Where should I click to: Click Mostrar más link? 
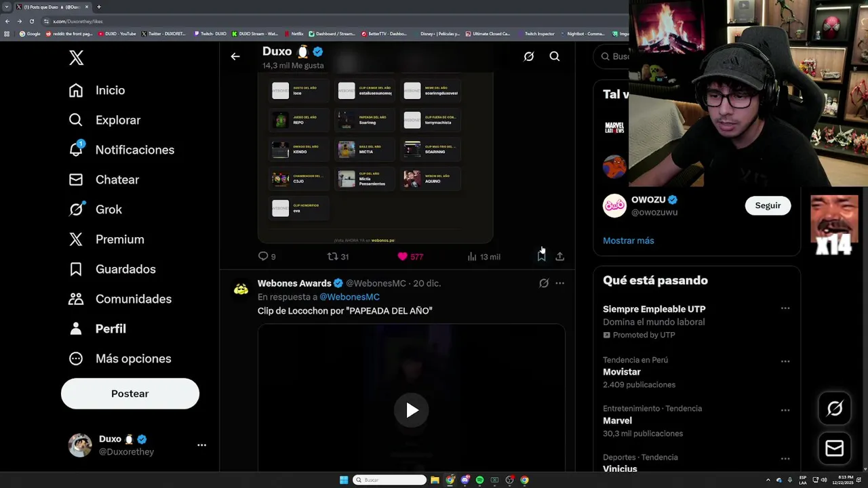coord(629,241)
